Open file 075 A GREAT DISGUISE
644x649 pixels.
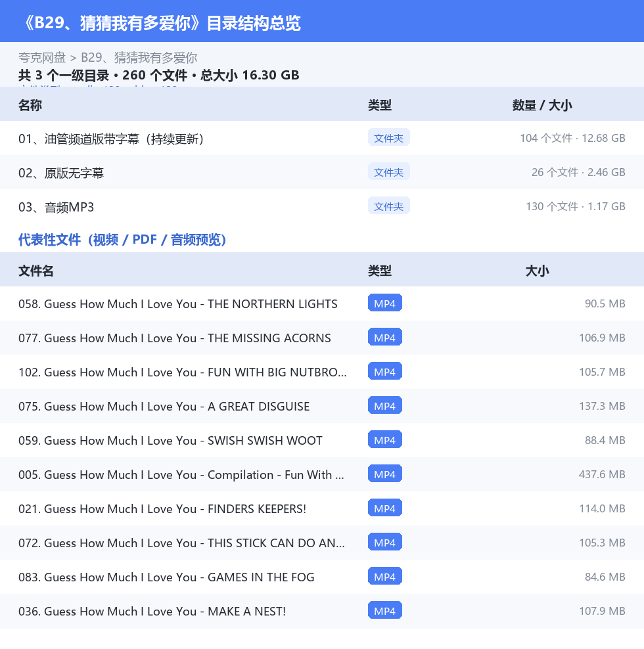[x=164, y=407]
